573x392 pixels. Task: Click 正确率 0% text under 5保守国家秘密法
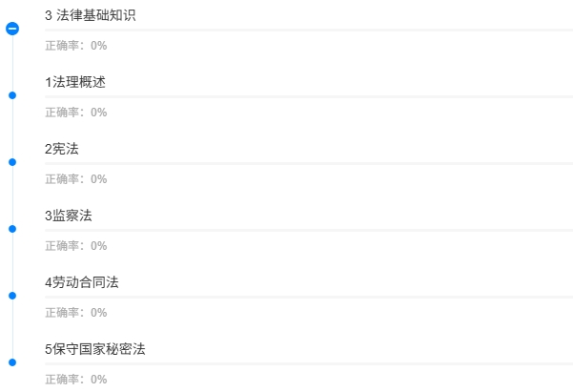click(76, 380)
